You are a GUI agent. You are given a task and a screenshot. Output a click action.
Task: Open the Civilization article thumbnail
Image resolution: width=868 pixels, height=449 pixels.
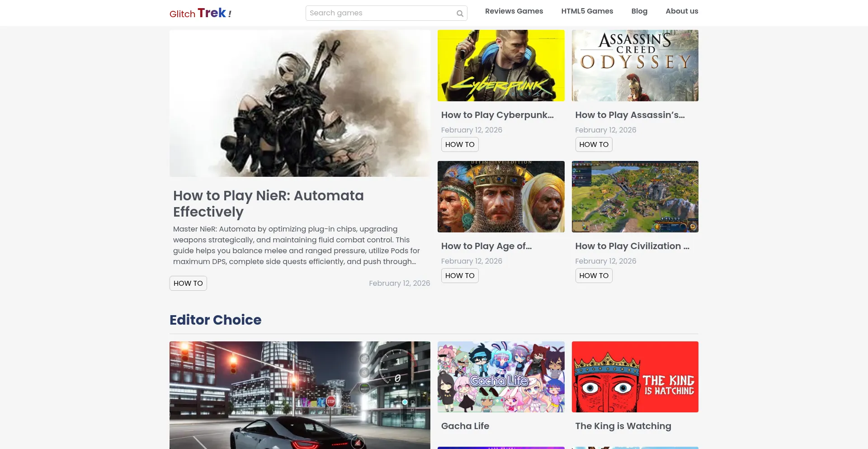(635, 197)
